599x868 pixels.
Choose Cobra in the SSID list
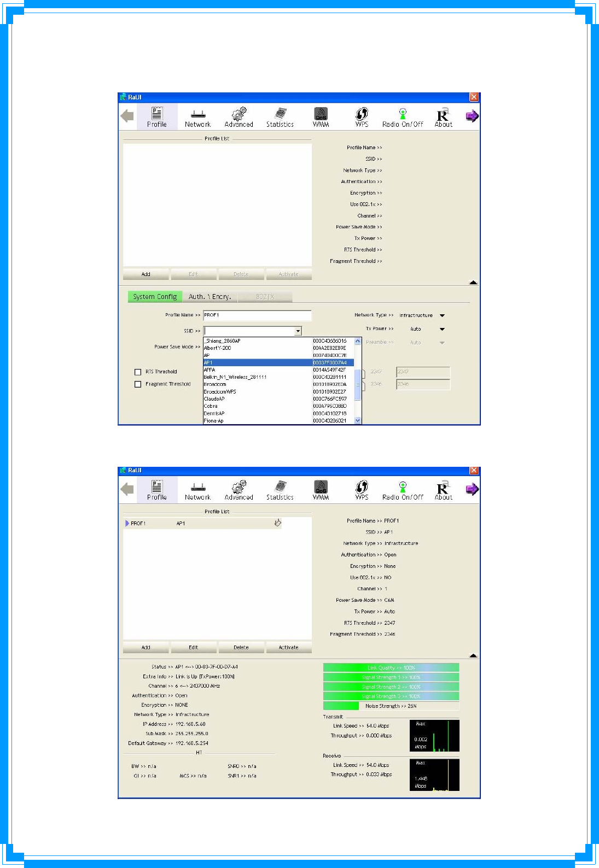[278, 406]
